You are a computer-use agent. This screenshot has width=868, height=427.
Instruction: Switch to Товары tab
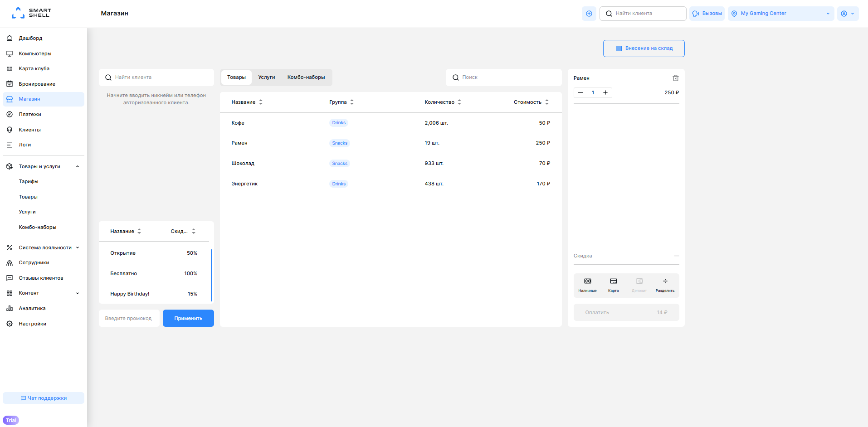tap(236, 77)
